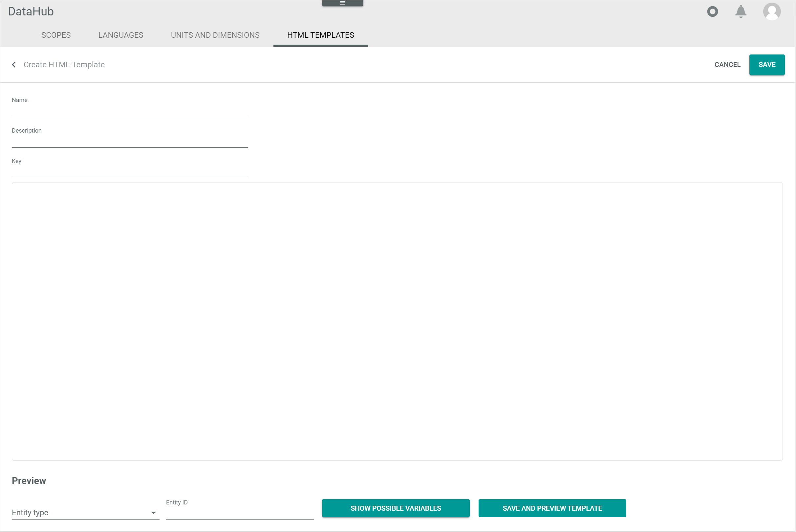This screenshot has width=796, height=532.
Task: Click the DataHub logo icon
Action: pyautogui.click(x=31, y=11)
